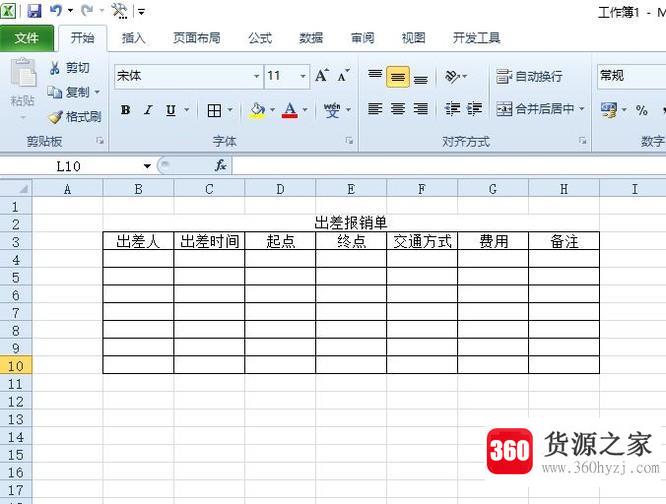
Task: Click the text orientation icon
Action: click(x=452, y=76)
